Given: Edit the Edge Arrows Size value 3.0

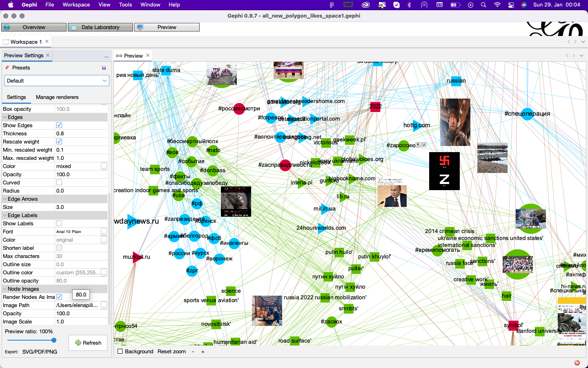Looking at the screenshot, I should (81, 207).
